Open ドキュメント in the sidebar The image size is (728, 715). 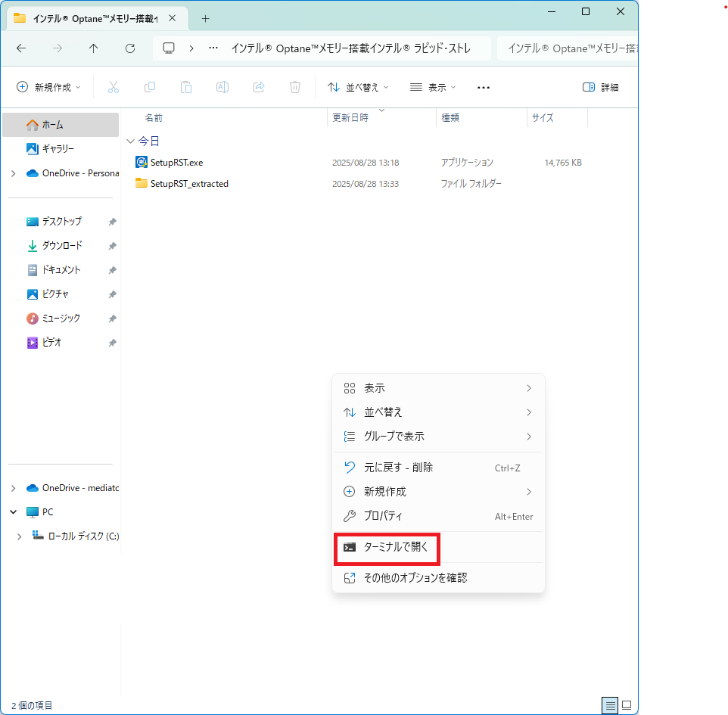(61, 270)
